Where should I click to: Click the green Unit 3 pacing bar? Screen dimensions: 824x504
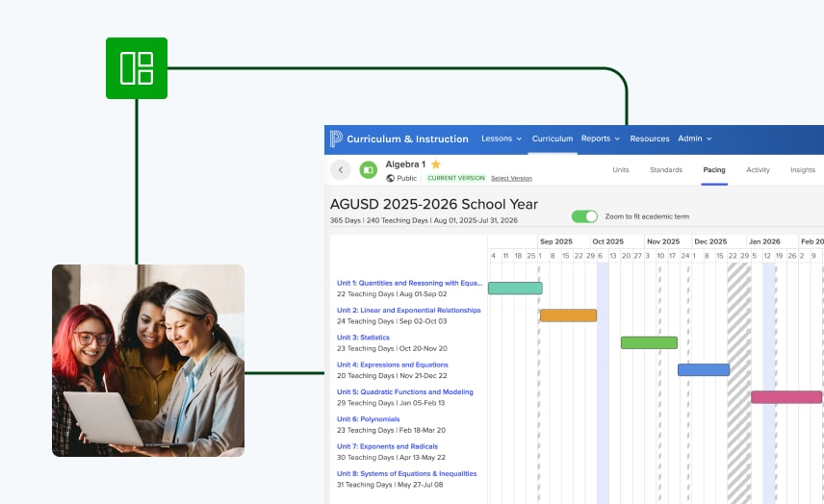pos(649,342)
